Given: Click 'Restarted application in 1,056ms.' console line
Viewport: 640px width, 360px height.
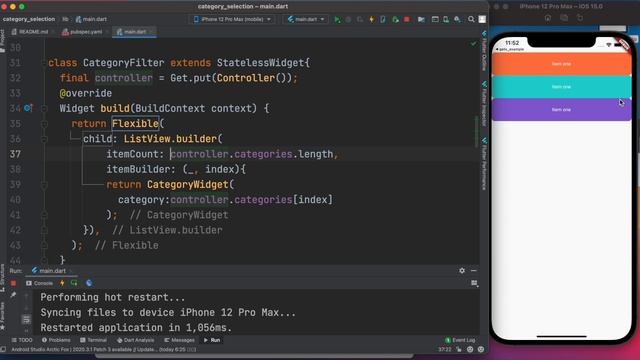Looking at the screenshot, I should [136, 328].
